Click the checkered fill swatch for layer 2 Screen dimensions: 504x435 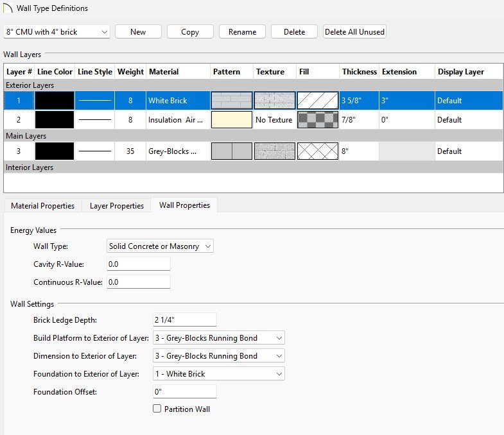tap(318, 120)
